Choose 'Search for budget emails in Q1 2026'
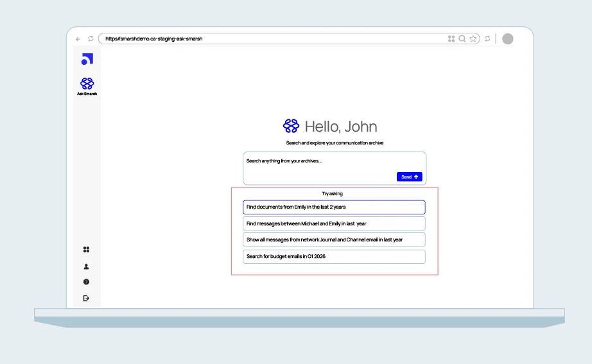592x364 pixels. coord(334,256)
